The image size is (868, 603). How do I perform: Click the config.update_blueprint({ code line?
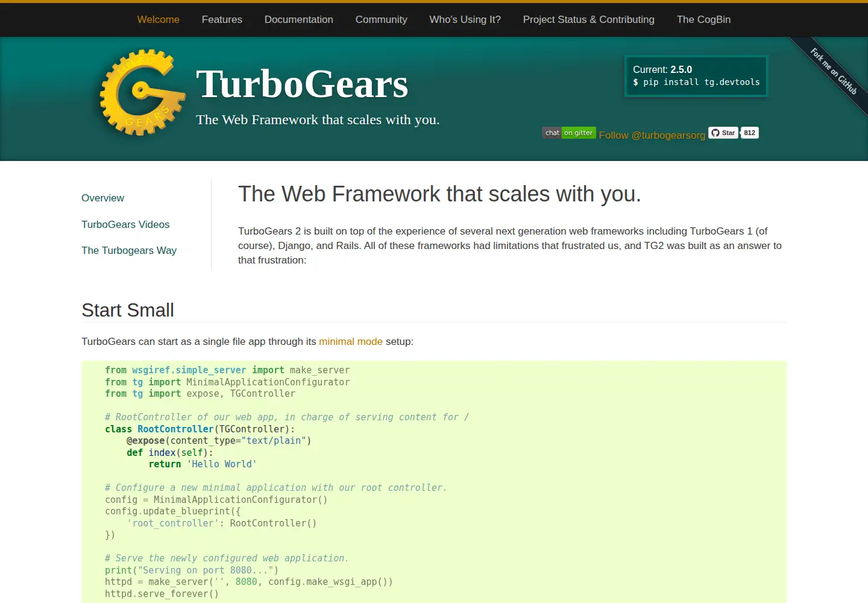172,511
